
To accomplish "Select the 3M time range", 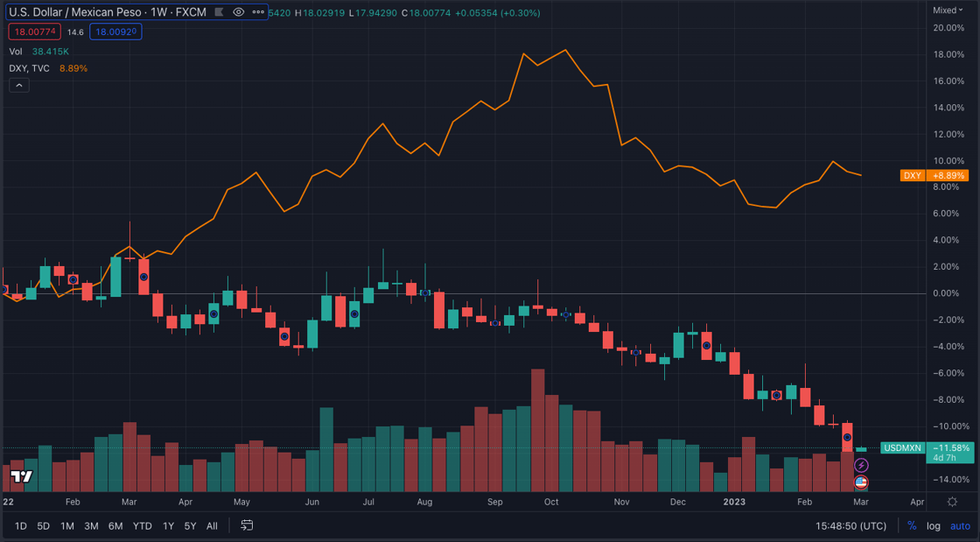I will [91, 525].
